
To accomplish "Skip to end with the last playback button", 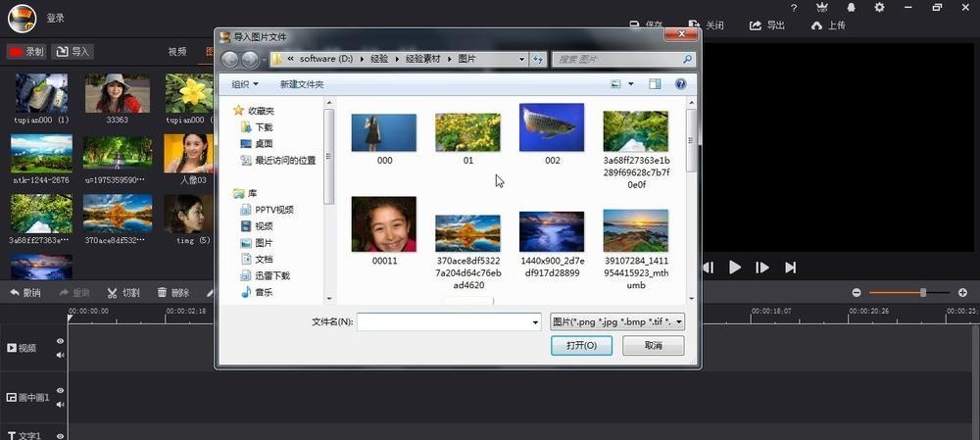I will tap(791, 268).
